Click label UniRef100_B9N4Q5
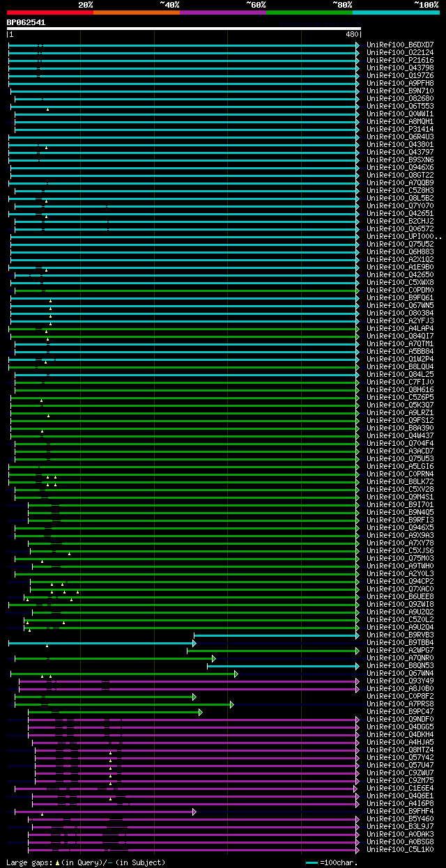Screen dimensions: 446x868 click(401, 512)
